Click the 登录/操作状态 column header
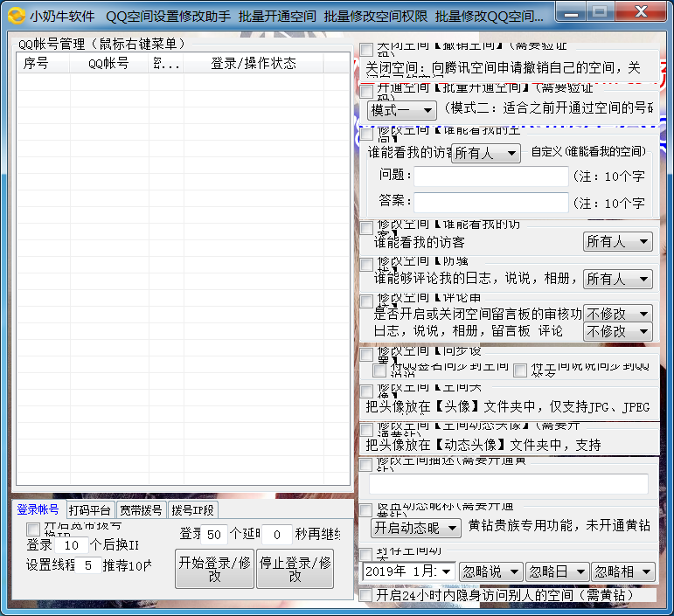Viewport: 674px width, 616px height. [254, 63]
